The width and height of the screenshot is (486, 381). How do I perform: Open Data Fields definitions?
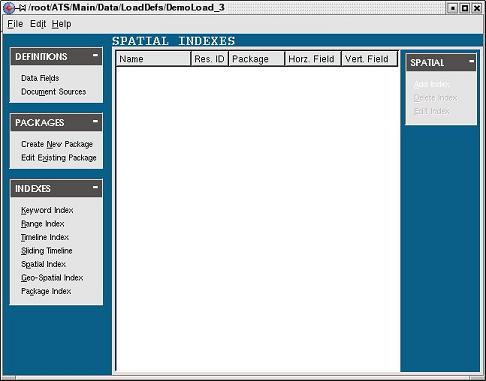40,78
